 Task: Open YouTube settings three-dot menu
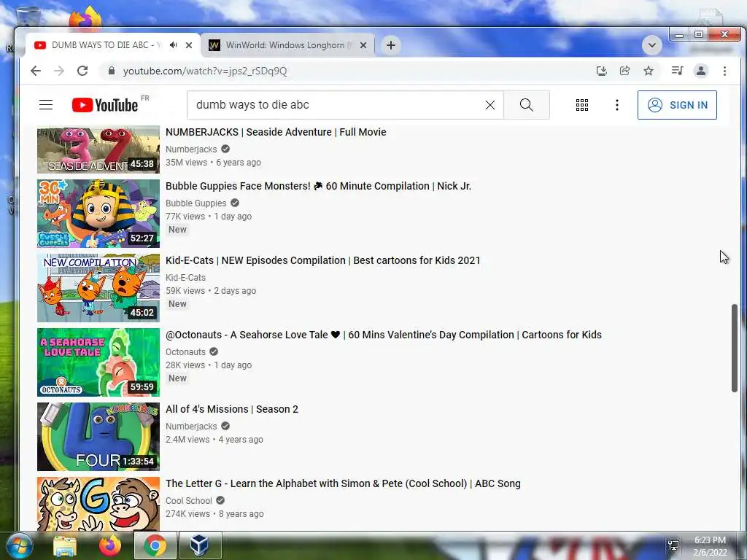point(617,105)
